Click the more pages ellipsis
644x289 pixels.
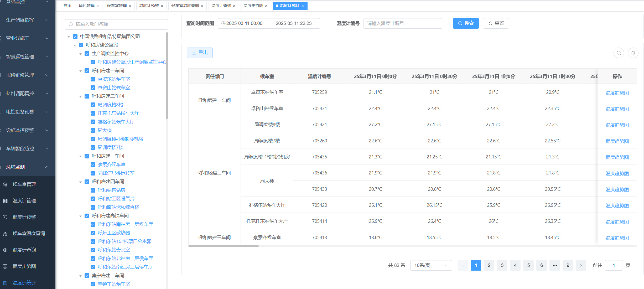click(x=555, y=265)
